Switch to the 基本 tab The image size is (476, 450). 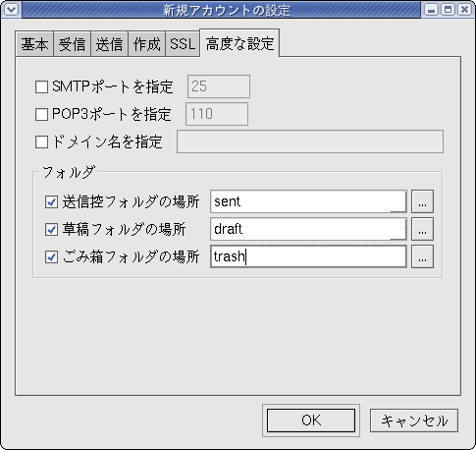(x=34, y=44)
